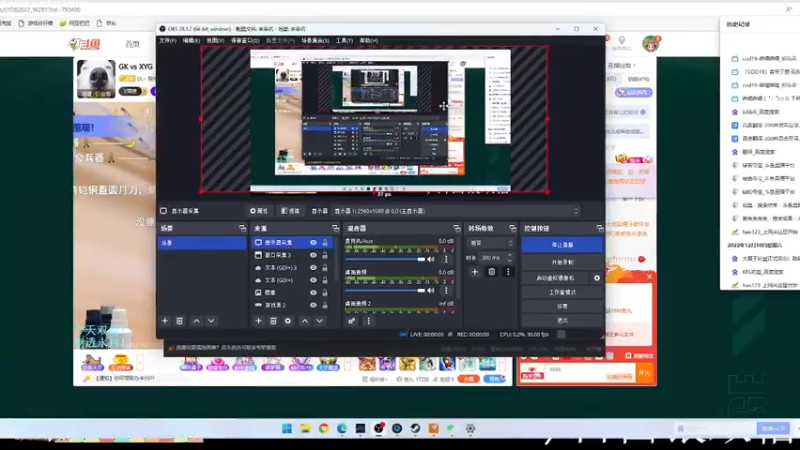Enable 工作室模式 studio mode
This screenshot has height=450, width=800.
pyautogui.click(x=562, y=292)
